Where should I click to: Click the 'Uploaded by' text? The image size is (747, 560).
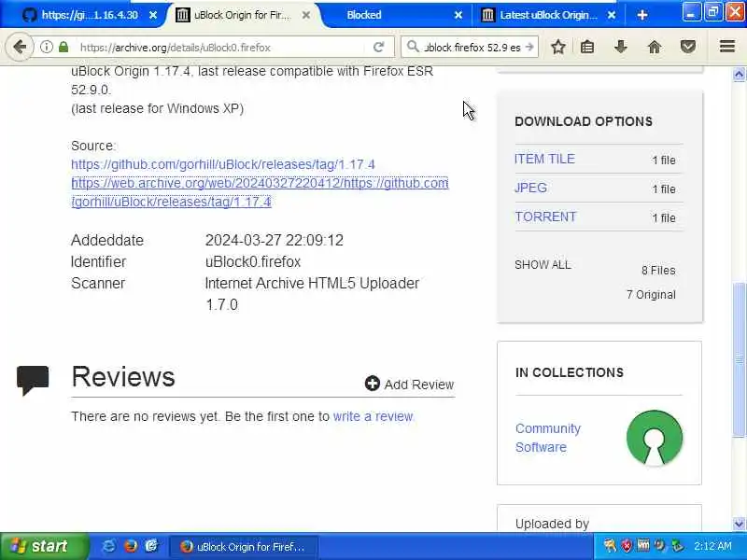coord(552,524)
